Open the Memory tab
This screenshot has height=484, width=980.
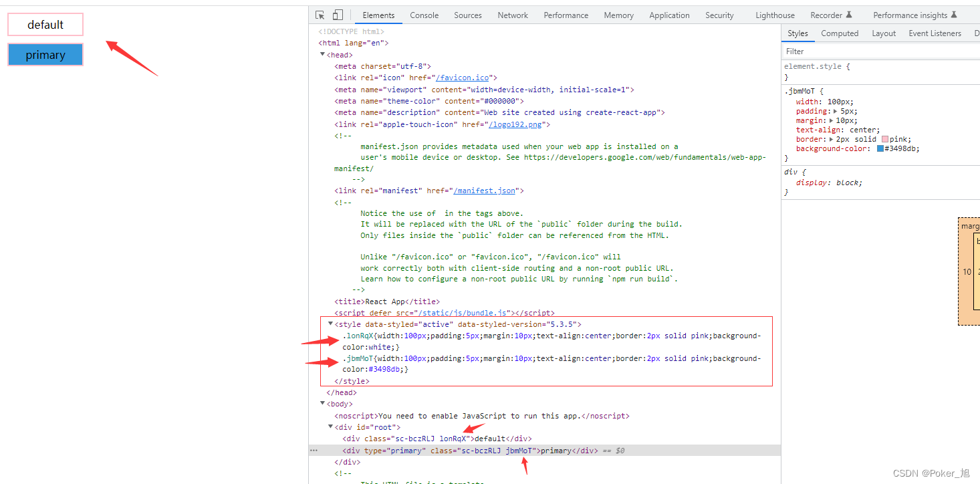pos(619,15)
